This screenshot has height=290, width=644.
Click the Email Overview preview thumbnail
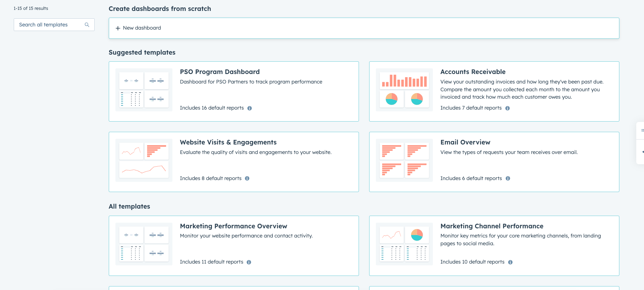click(x=404, y=160)
